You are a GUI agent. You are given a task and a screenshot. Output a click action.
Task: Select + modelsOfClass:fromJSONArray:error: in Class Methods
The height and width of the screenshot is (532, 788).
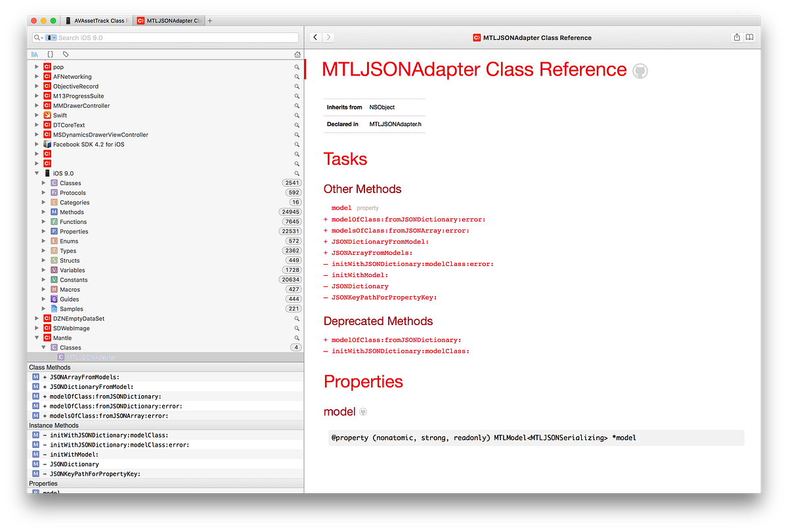click(165, 416)
